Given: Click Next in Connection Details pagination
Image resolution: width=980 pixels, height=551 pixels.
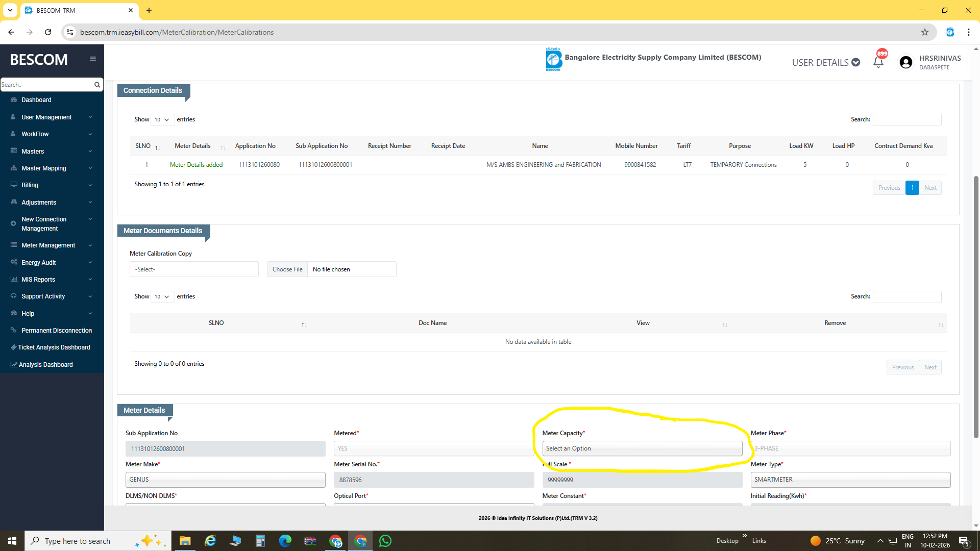Looking at the screenshot, I should pos(930,188).
